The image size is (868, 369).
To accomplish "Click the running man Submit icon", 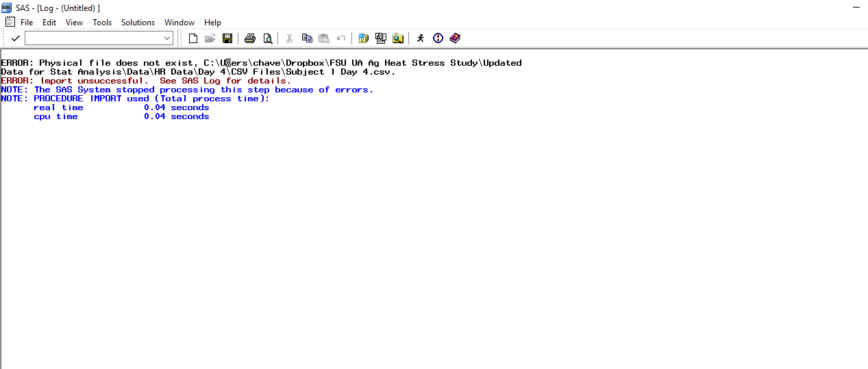I will [421, 38].
